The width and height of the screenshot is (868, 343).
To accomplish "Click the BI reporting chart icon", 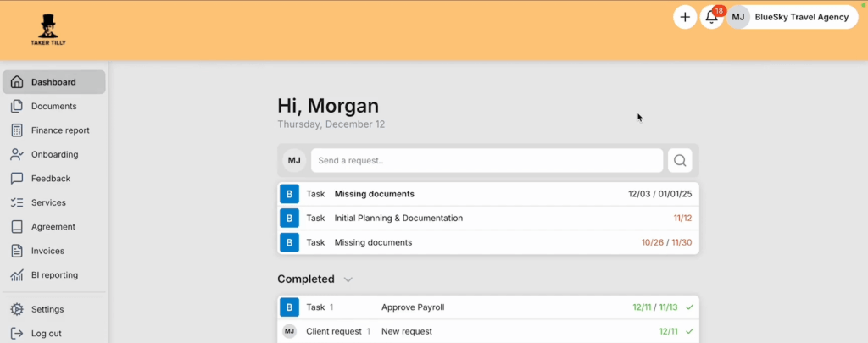I will (16, 275).
